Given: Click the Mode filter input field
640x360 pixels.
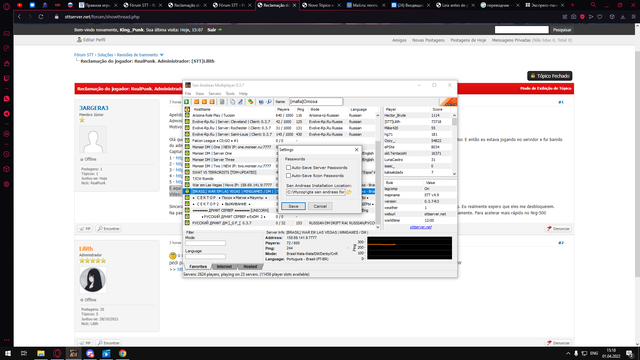Looking at the screenshot, I should tap(205, 243).
